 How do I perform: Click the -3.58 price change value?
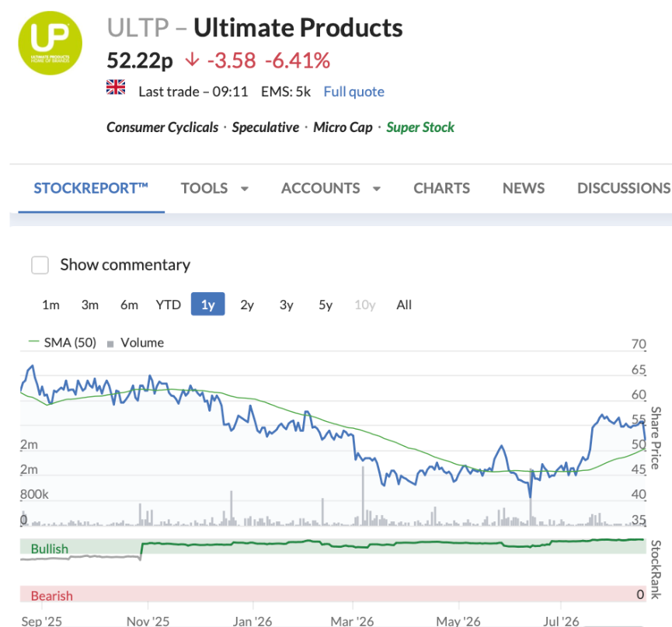(x=232, y=61)
